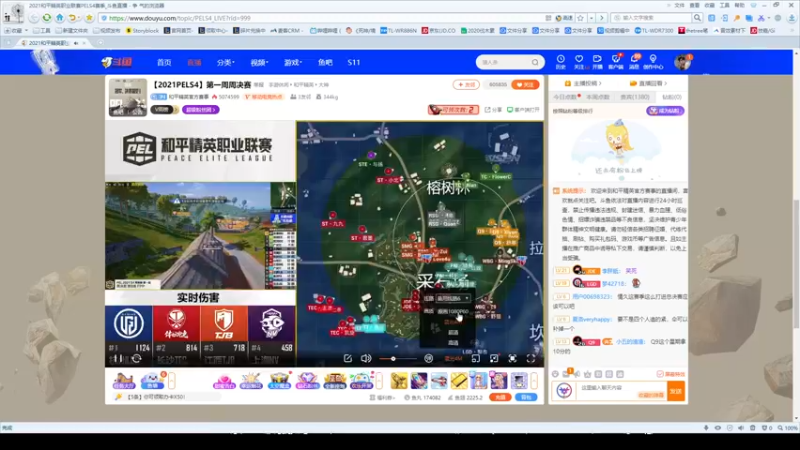The height and width of the screenshot is (450, 800).
Task: Switch to the 贵宾(1380) tab
Action: pyautogui.click(x=635, y=97)
